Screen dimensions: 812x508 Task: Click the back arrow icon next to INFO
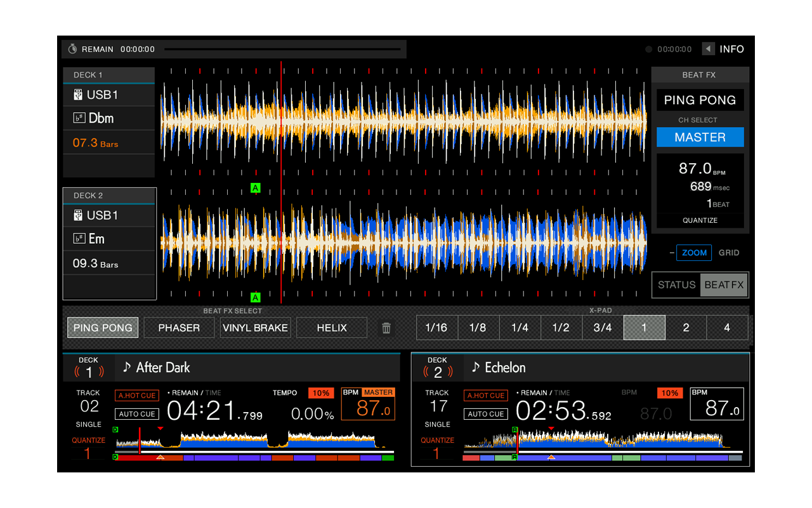pos(708,49)
